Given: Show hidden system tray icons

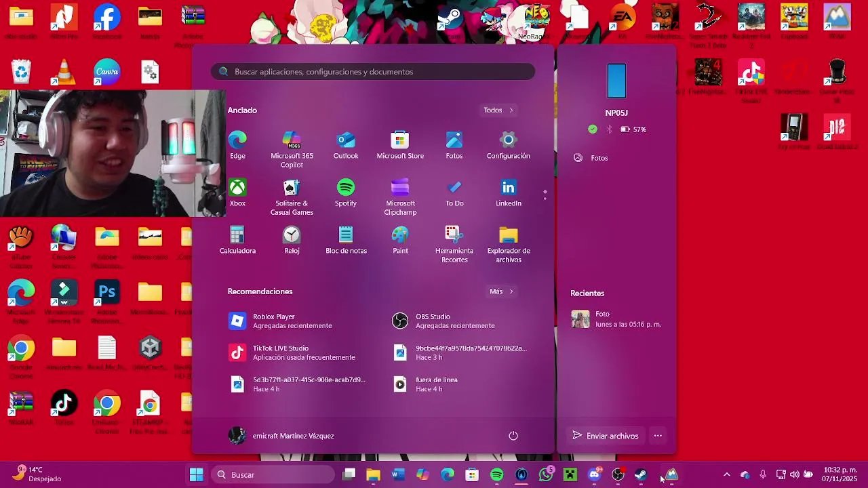Looking at the screenshot, I should pos(726,474).
